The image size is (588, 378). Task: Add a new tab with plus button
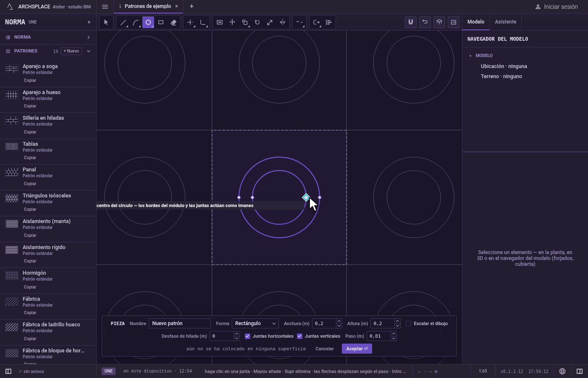coord(192,6)
